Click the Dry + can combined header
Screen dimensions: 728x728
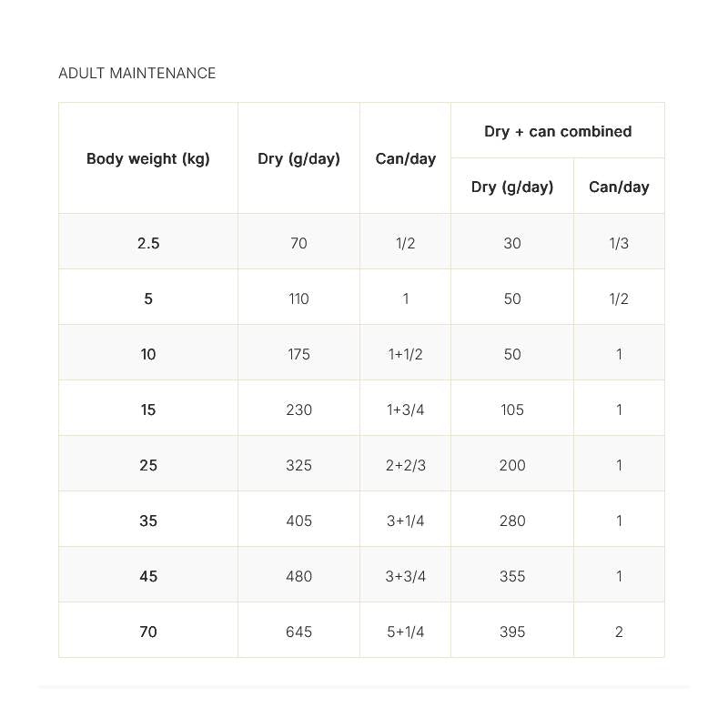[x=557, y=131]
